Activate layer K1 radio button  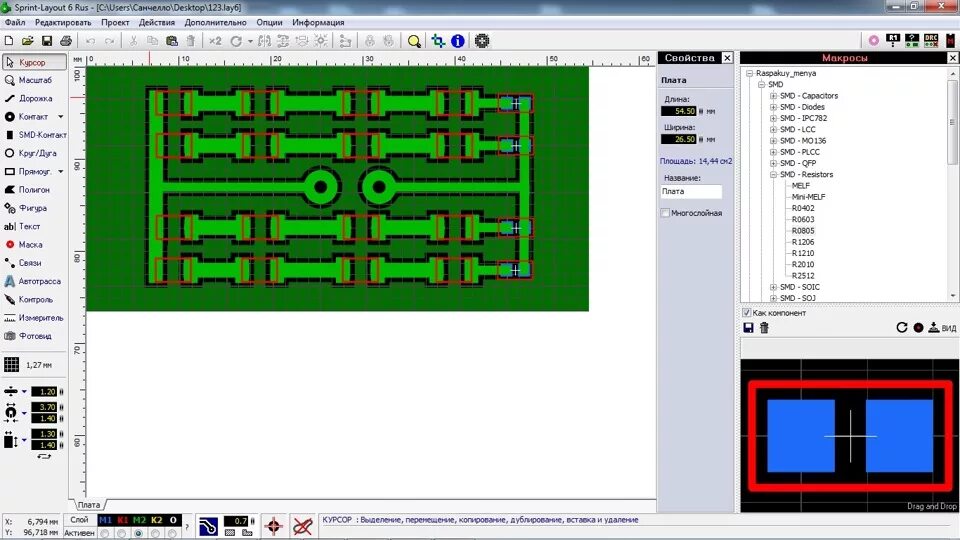[x=122, y=533]
